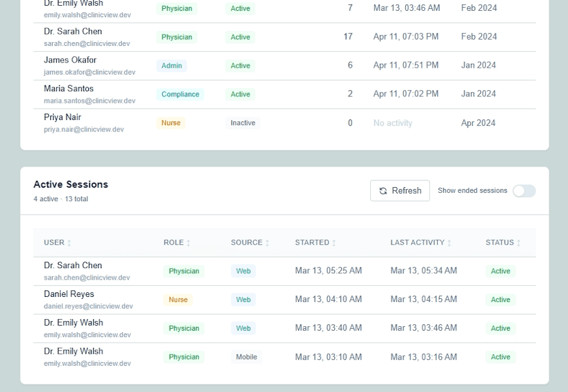The image size is (568, 392).
Task: Click the sort icon beside the USER column
Action: click(68, 243)
